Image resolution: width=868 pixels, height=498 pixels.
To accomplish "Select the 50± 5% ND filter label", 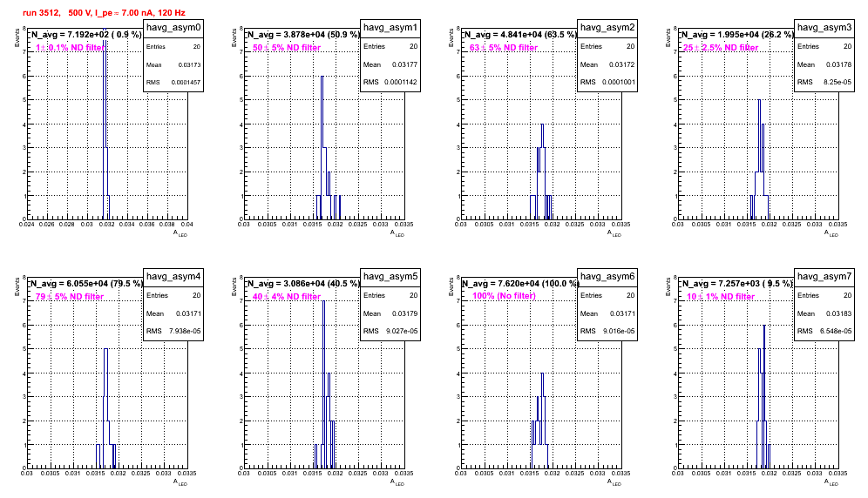I will [287, 48].
